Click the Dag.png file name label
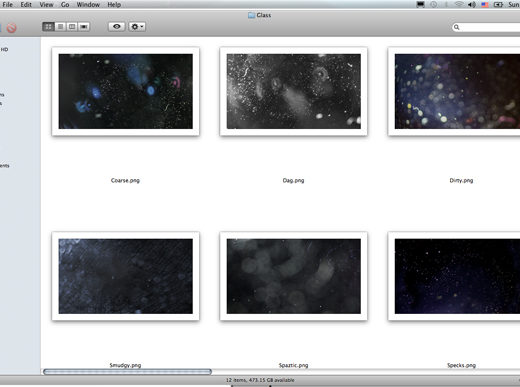This screenshot has width=520, height=387. coord(293,180)
